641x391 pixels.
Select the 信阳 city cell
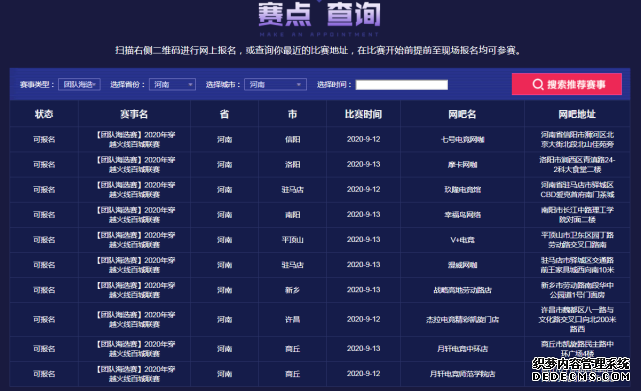click(292, 139)
